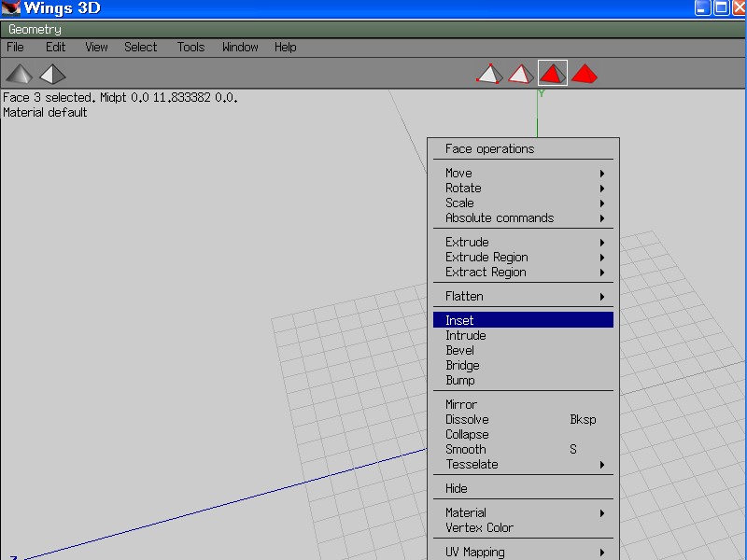Expand the UV Mapping submenu
The image size is (747, 560).
523,553
